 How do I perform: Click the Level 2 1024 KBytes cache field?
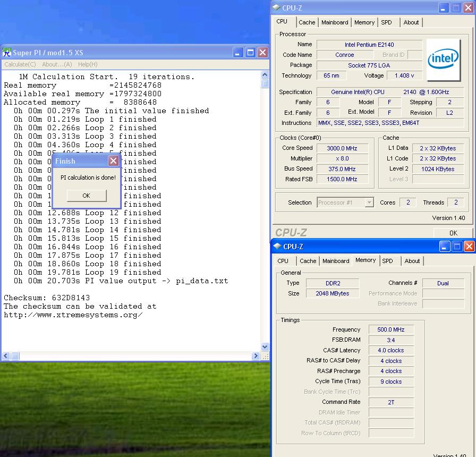pyautogui.click(x=438, y=169)
